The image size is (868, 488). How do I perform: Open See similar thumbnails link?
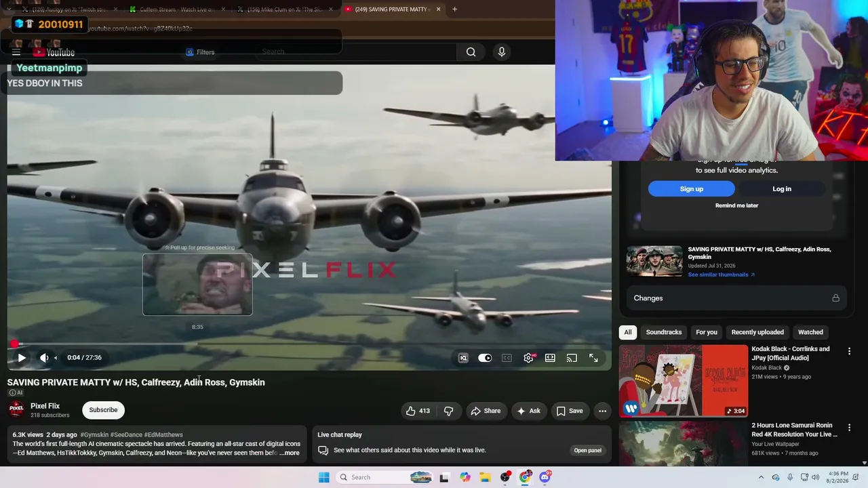721,274
